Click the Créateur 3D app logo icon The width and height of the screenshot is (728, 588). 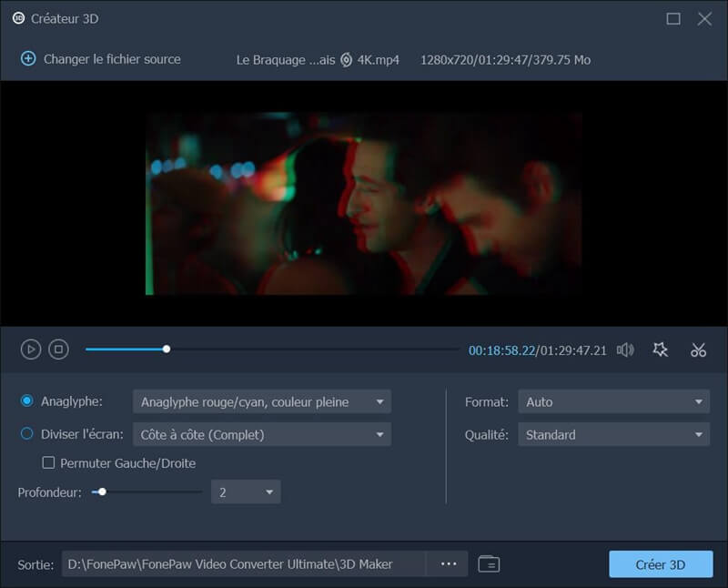(18, 18)
